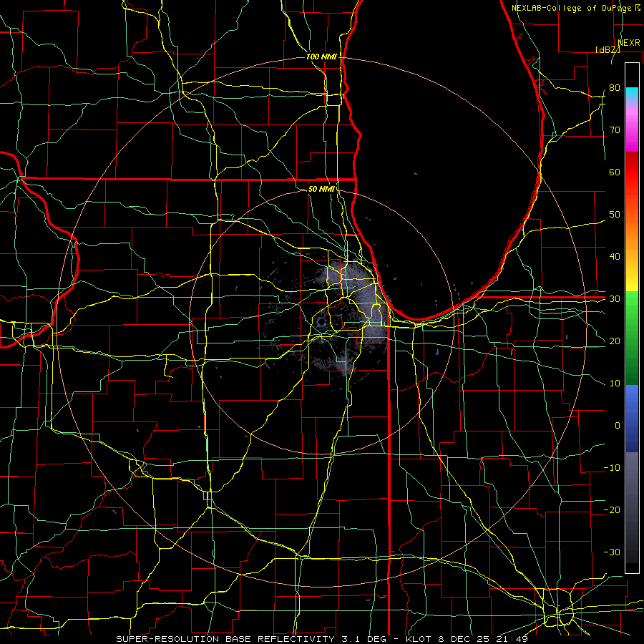Click the 60 value on the dBZ scale
Screen dimensions: 644x644
click(615, 172)
